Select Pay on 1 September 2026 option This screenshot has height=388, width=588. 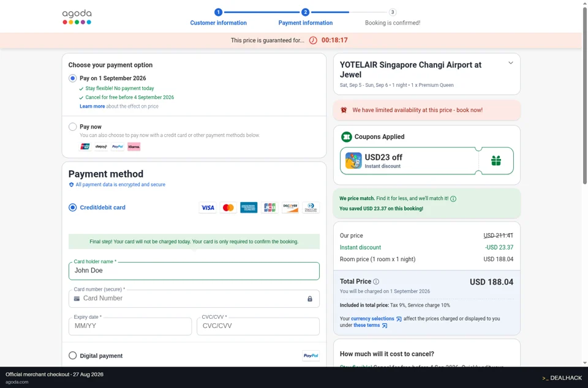(x=72, y=78)
